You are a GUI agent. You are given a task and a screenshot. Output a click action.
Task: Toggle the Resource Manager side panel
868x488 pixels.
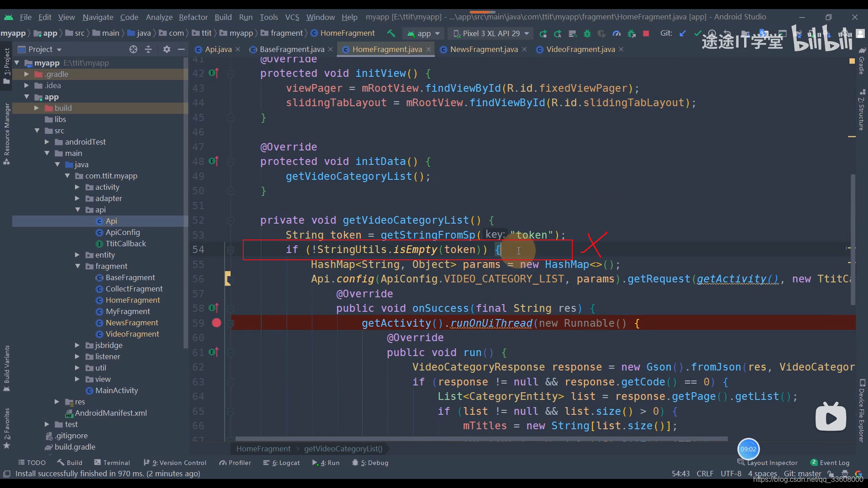click(x=6, y=133)
